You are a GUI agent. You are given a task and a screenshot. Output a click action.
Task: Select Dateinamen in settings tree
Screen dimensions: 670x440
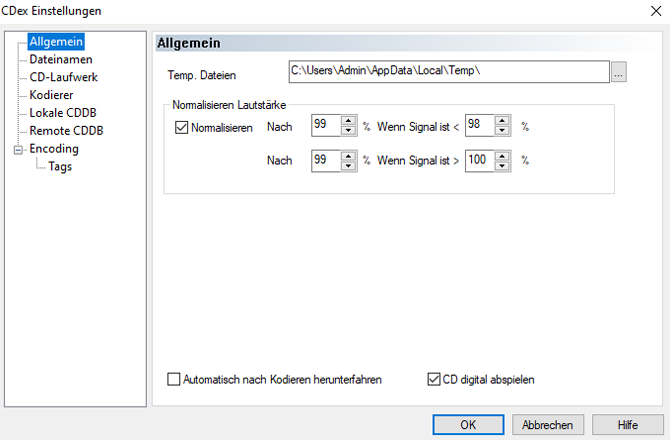pos(59,60)
